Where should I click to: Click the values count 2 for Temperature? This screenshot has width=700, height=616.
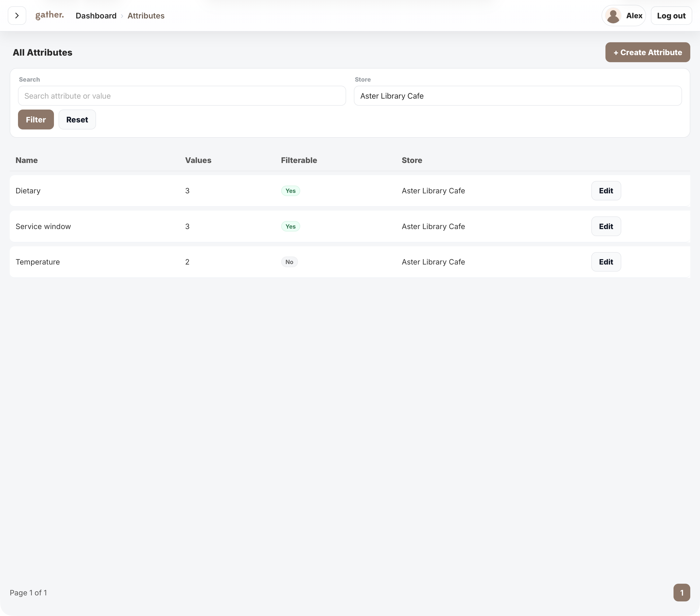(x=187, y=262)
